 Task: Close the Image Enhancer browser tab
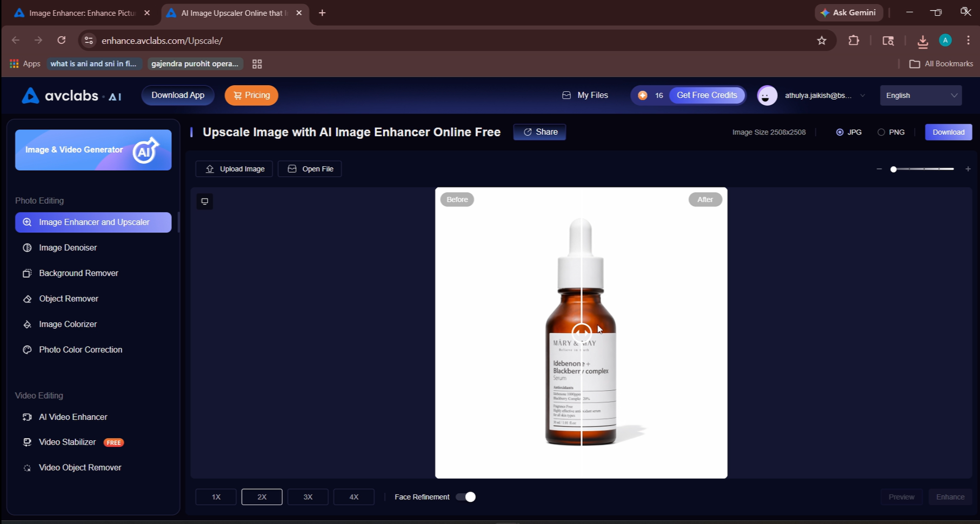pyautogui.click(x=147, y=13)
